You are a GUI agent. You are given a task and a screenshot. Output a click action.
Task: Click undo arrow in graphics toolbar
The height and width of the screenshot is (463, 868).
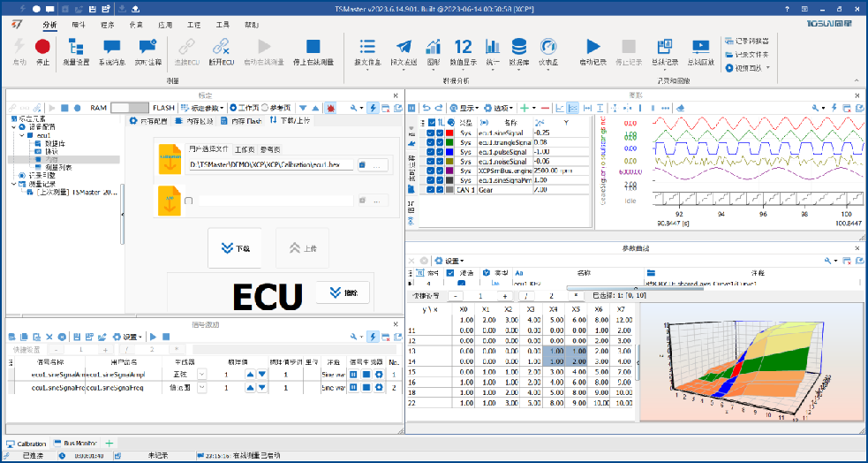(x=426, y=108)
